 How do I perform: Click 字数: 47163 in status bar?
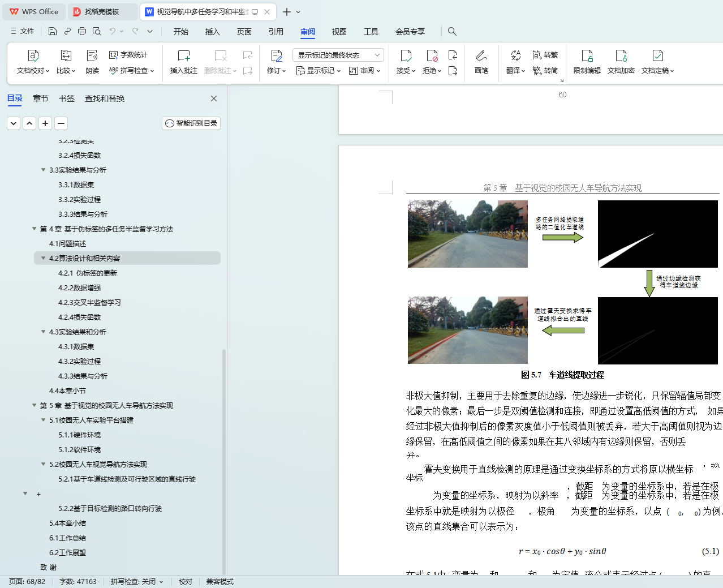(x=78, y=582)
